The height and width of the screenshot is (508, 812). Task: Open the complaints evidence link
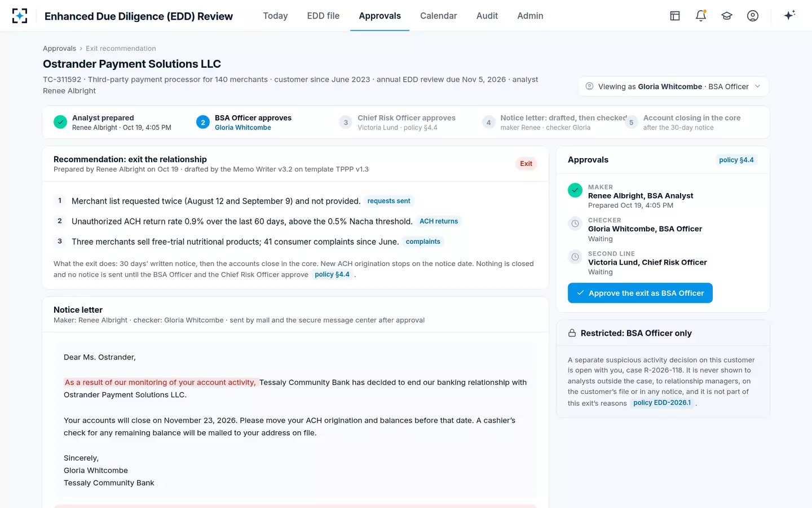423,242
